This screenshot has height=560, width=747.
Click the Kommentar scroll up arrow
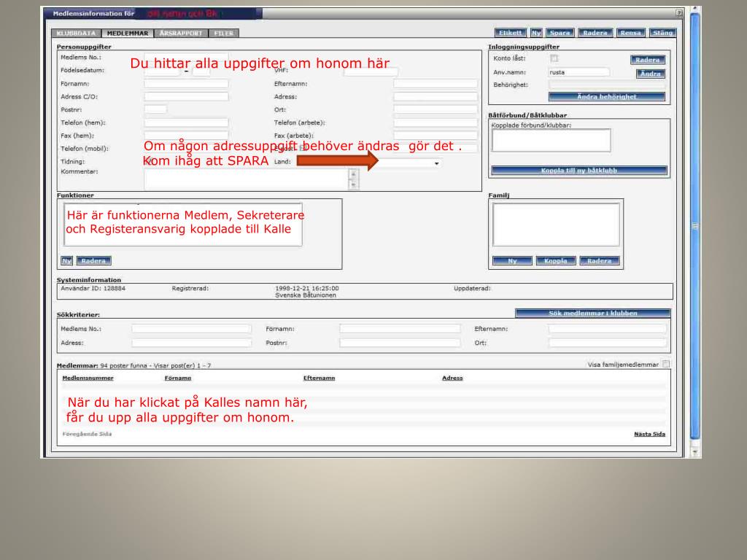coord(353,174)
